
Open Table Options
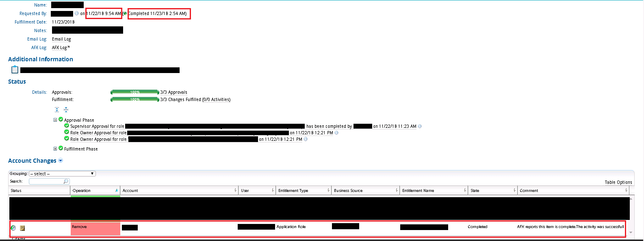pyautogui.click(x=618, y=182)
